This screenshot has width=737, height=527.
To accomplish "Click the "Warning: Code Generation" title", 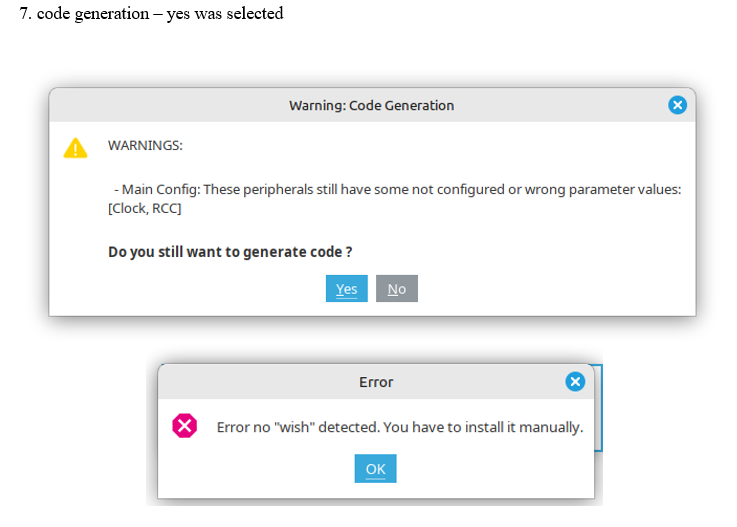I will tap(371, 105).
